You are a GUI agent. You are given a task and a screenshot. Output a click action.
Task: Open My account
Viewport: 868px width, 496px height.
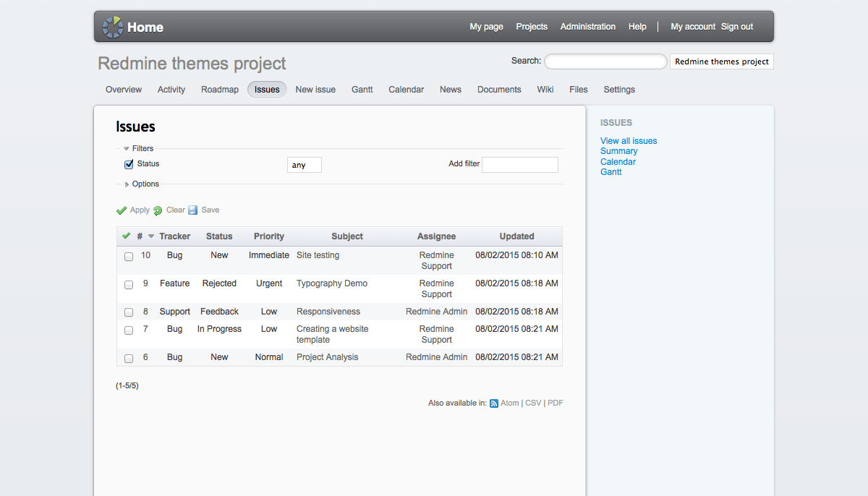click(x=693, y=27)
